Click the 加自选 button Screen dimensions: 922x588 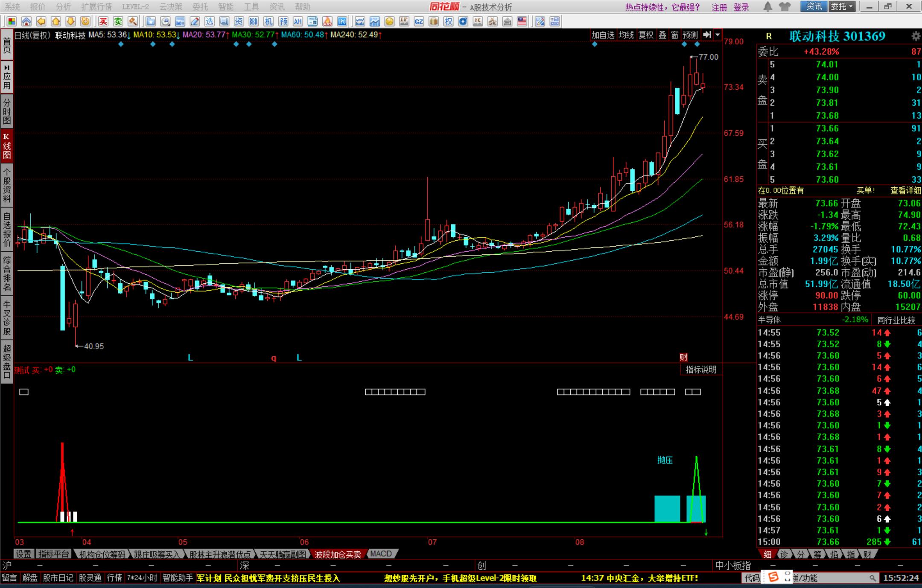(602, 35)
